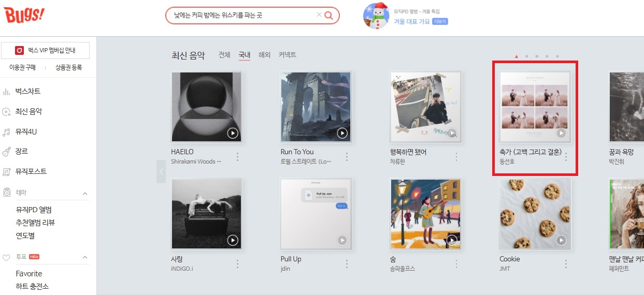Open more options for Run To You
This screenshot has width=644, height=295.
(x=347, y=157)
